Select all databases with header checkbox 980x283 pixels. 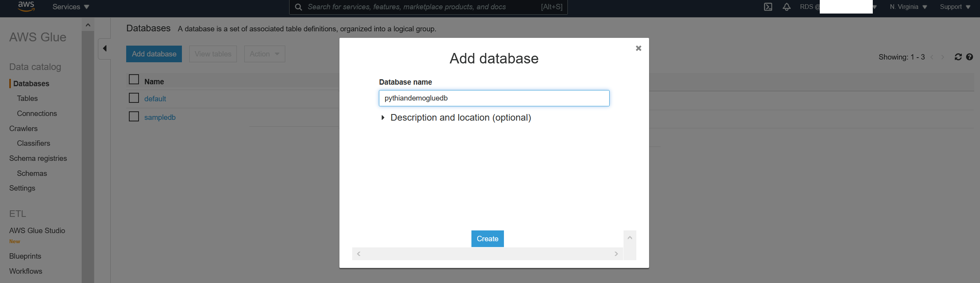[134, 80]
